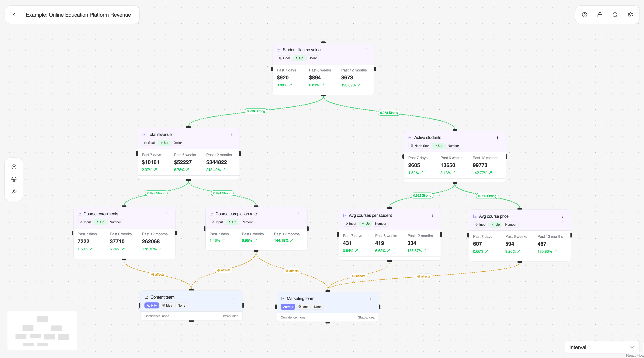Click the refresh icon in the top-right toolbar
644x358 pixels.
point(615,15)
